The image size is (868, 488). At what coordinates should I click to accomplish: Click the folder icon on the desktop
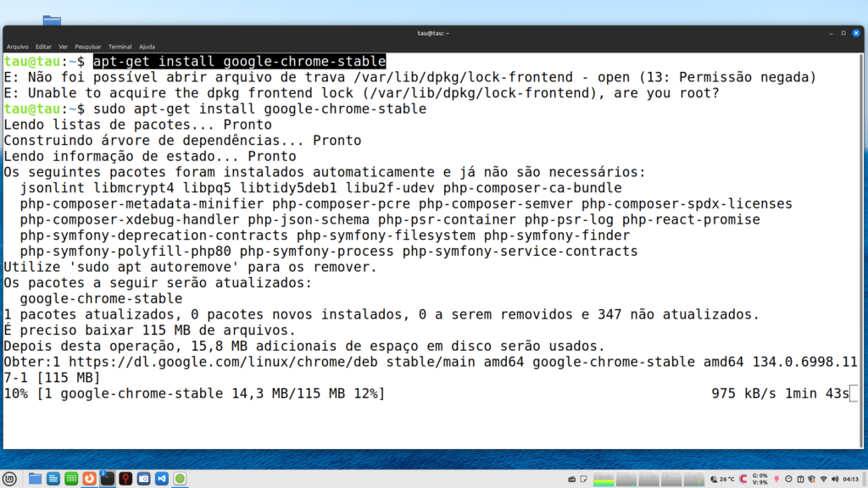(52, 20)
